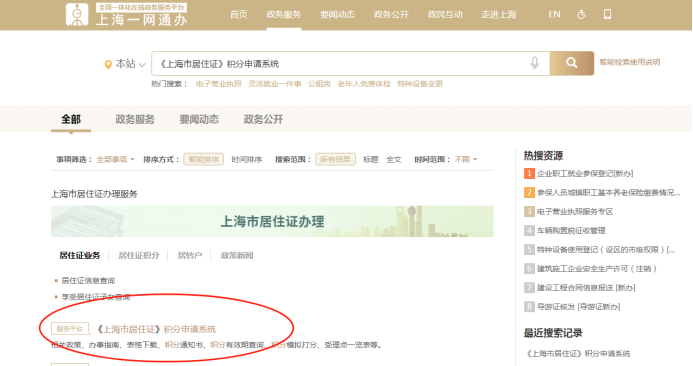This screenshot has height=366, width=693.
Task: Click the 热搜资源 heading
Action: click(543, 155)
